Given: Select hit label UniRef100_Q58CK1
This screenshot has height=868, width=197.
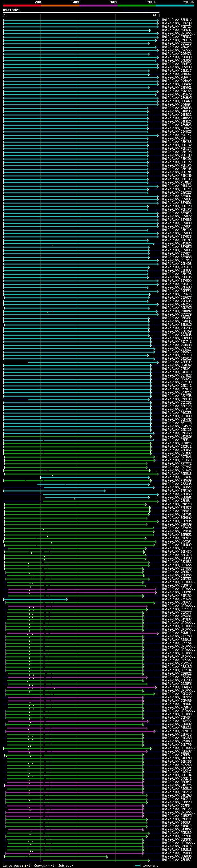Looking at the screenshot, I should point(177,819).
